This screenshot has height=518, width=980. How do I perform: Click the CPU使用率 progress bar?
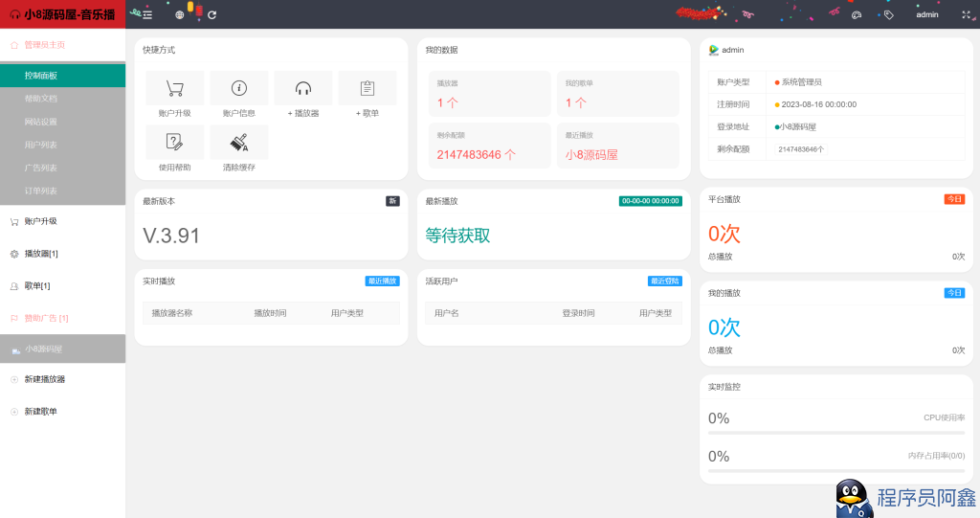tap(836, 433)
